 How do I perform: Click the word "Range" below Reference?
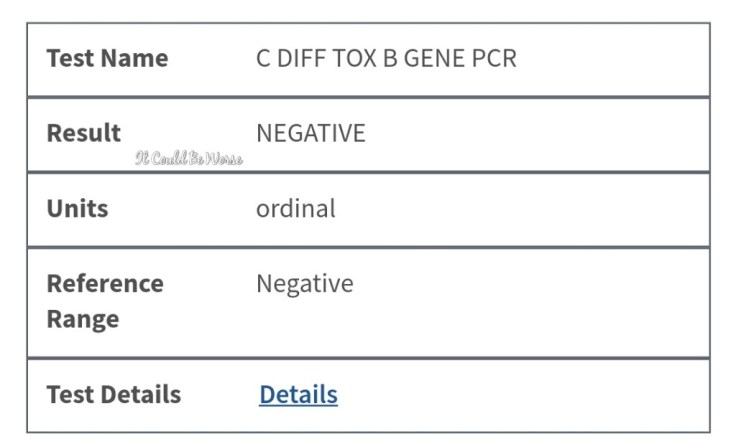click(83, 320)
